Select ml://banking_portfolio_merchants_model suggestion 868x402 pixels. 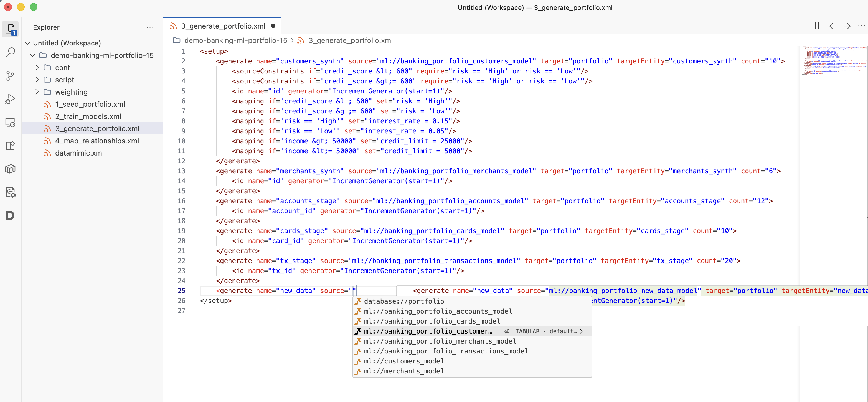tap(472, 341)
